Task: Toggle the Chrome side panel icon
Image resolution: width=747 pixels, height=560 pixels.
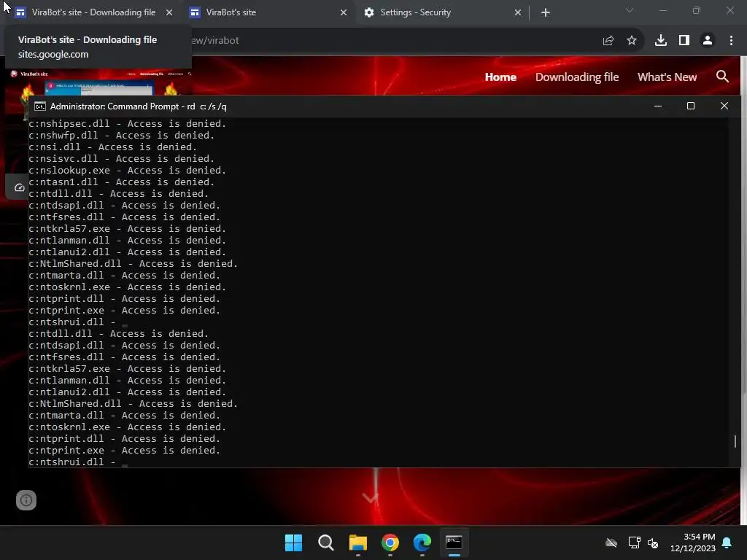Action: [684, 41]
